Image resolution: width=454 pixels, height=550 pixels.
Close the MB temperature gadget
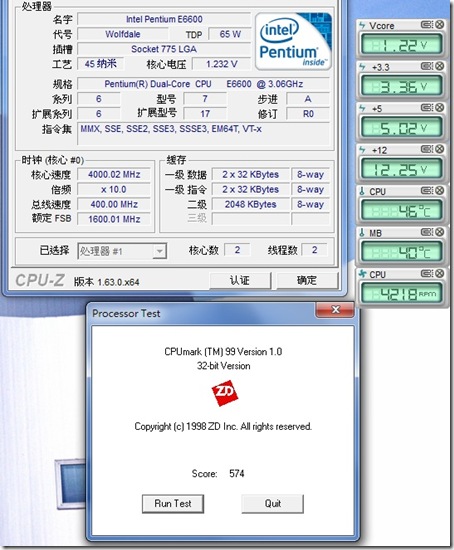click(x=440, y=232)
